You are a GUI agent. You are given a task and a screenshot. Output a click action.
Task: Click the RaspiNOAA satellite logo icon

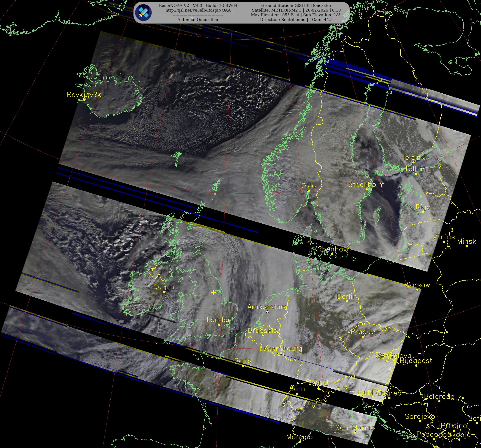(144, 12)
